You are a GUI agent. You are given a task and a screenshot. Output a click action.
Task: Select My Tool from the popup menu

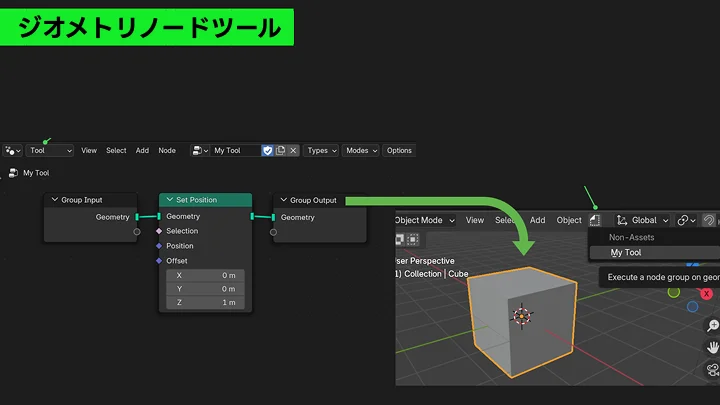pyautogui.click(x=626, y=253)
